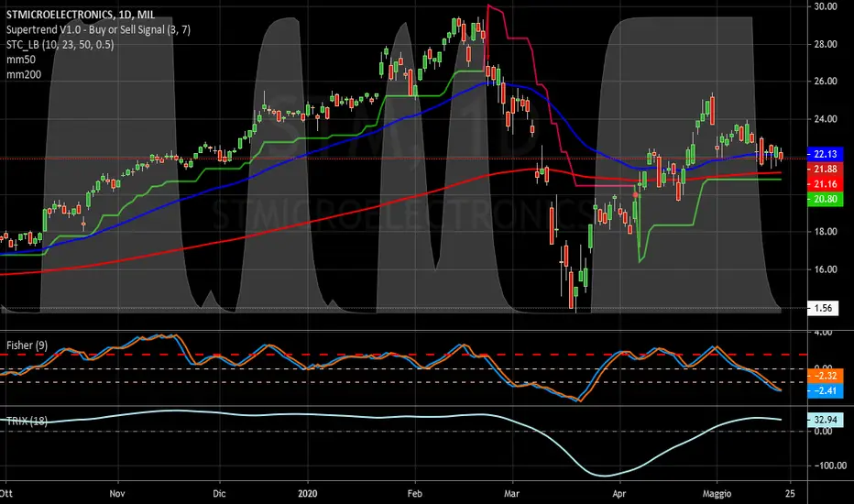Click the blue -2.41 Fisher value label
Image resolution: width=854 pixels, height=504 pixels.
[825, 390]
